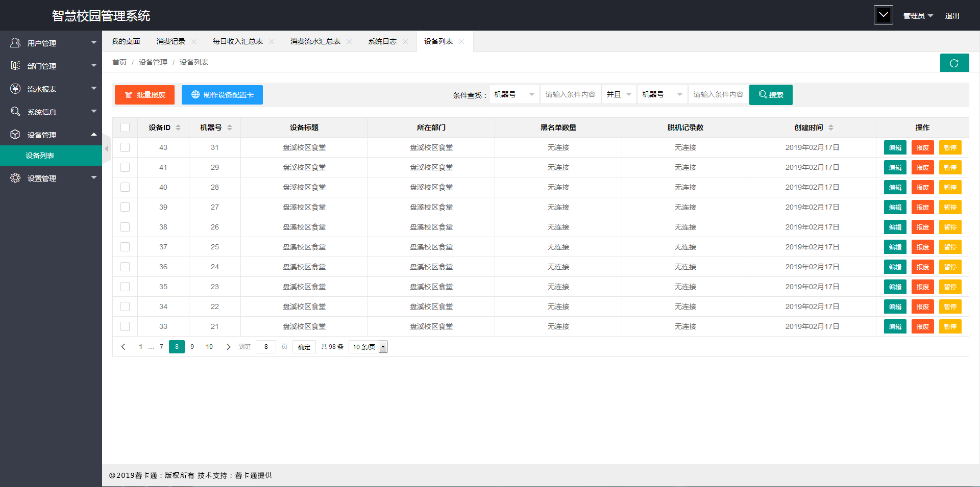Click the 设置管理 gear icon in sidebar
The height and width of the screenshot is (487, 980).
[15, 178]
